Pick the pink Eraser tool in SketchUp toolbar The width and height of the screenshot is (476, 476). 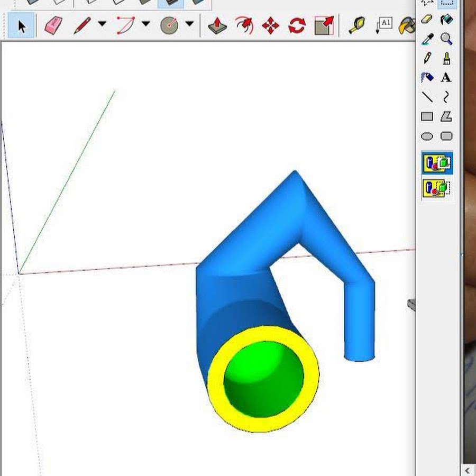pos(53,25)
